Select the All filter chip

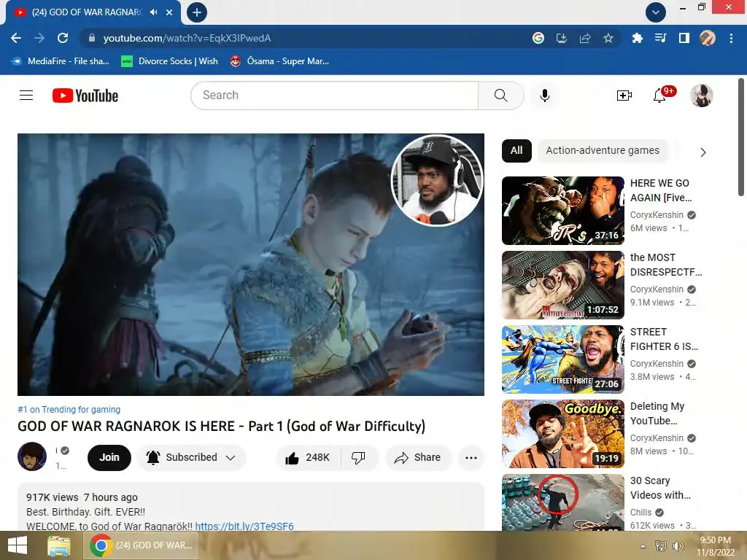[516, 150]
